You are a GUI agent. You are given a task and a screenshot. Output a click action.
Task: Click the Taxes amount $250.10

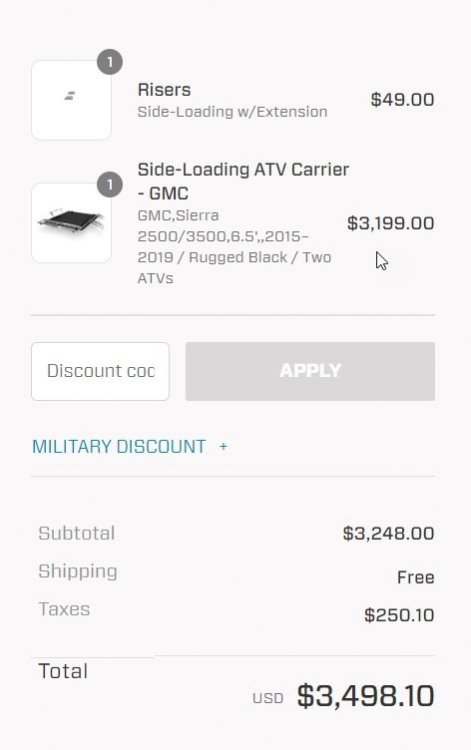[x=399, y=615]
